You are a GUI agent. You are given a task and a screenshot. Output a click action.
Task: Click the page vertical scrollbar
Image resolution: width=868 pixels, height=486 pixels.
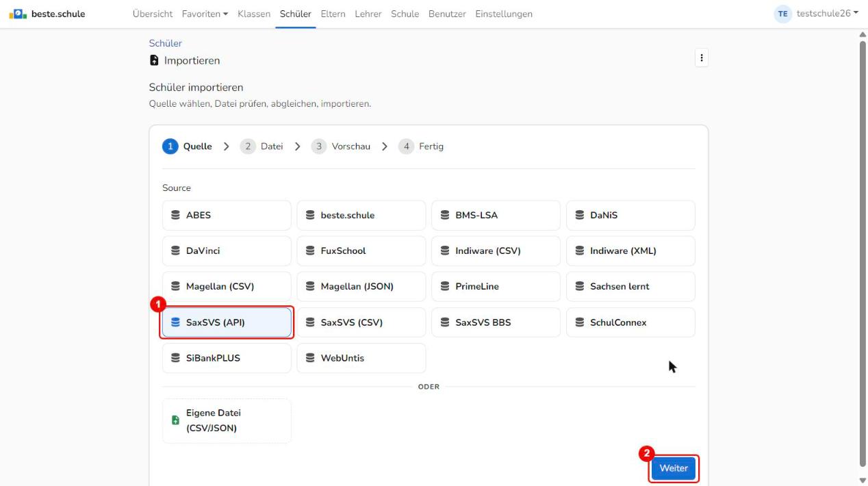tap(862, 253)
